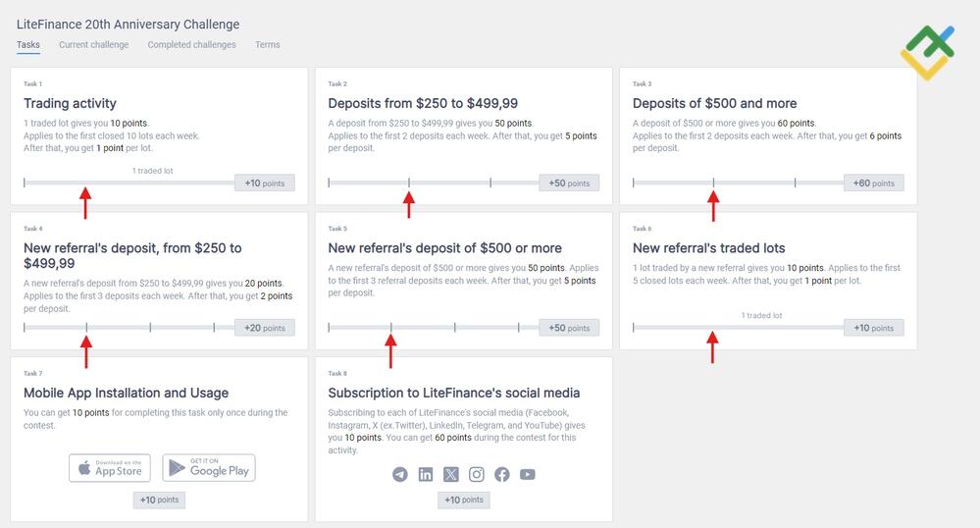Click +10 points badge in Trading activity
This screenshot has height=528, width=980.
click(265, 184)
